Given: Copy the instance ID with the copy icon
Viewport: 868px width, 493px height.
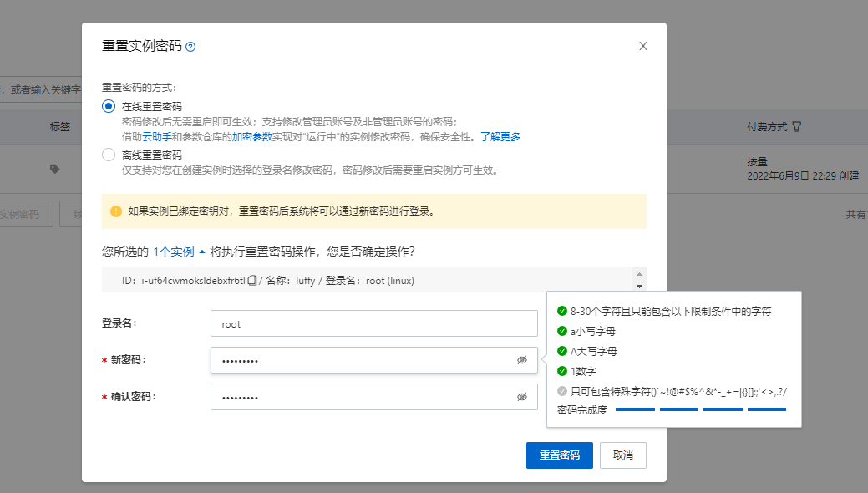Looking at the screenshot, I should point(252,281).
